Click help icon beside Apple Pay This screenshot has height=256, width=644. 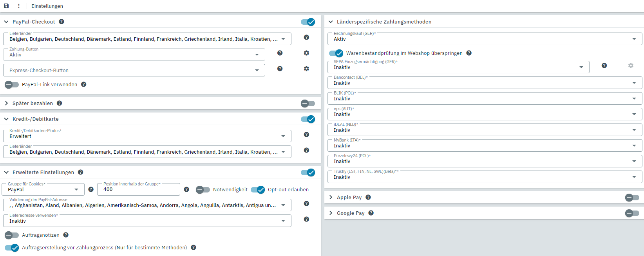point(368,197)
